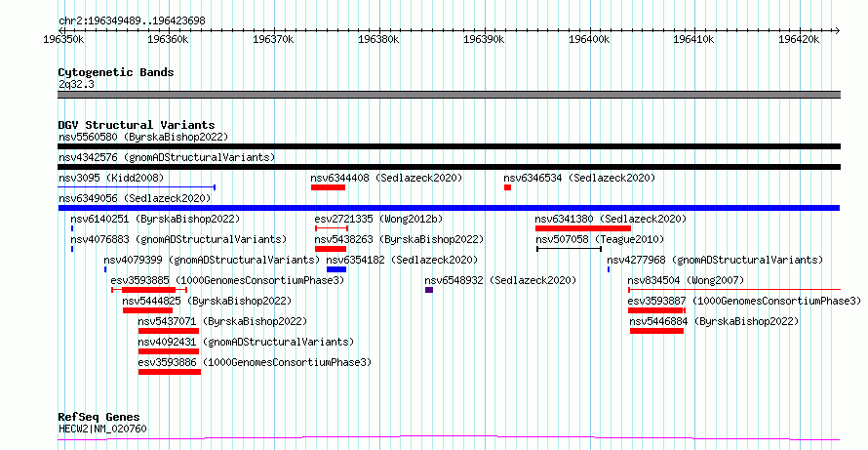
Task: Click the nsv5560580 (ByrskaBishop2022) variant label
Action: tap(143, 137)
